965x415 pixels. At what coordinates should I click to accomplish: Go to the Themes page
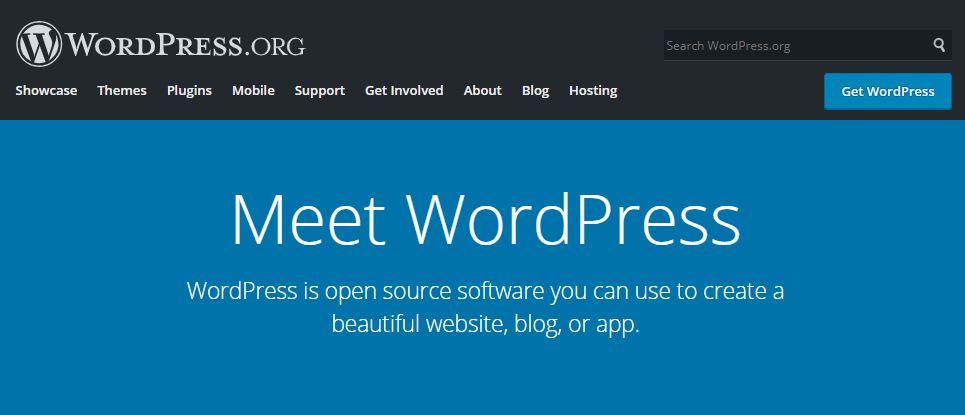[x=122, y=91]
